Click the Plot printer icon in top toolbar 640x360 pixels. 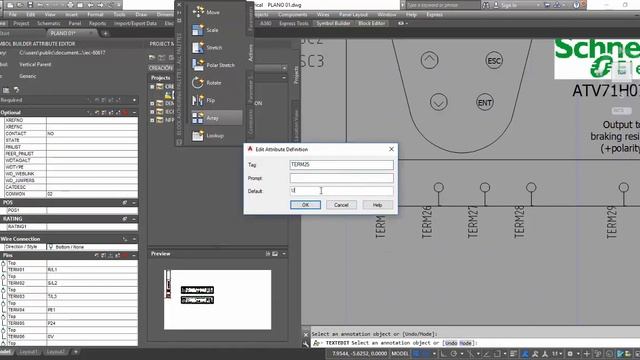click(x=70, y=5)
